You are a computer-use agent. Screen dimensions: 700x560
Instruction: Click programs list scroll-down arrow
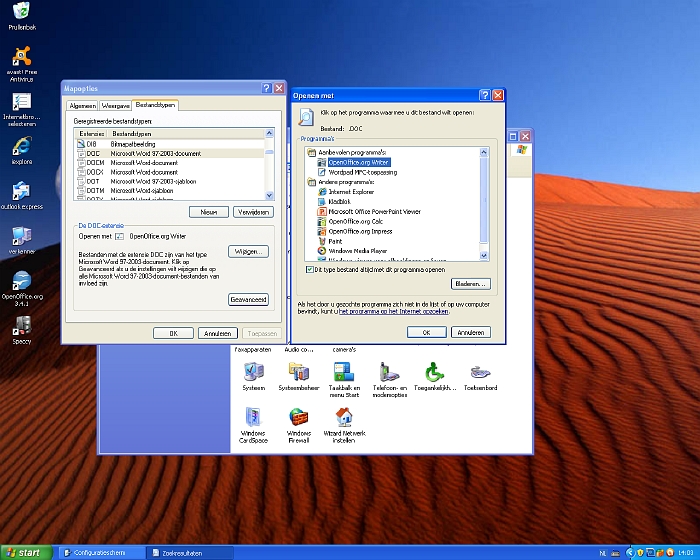(484, 255)
